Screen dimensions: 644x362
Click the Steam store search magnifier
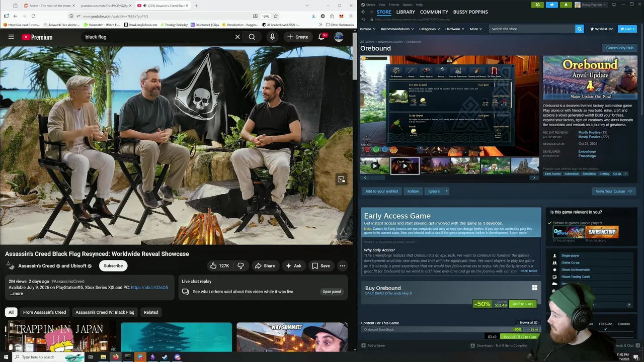pos(579,29)
